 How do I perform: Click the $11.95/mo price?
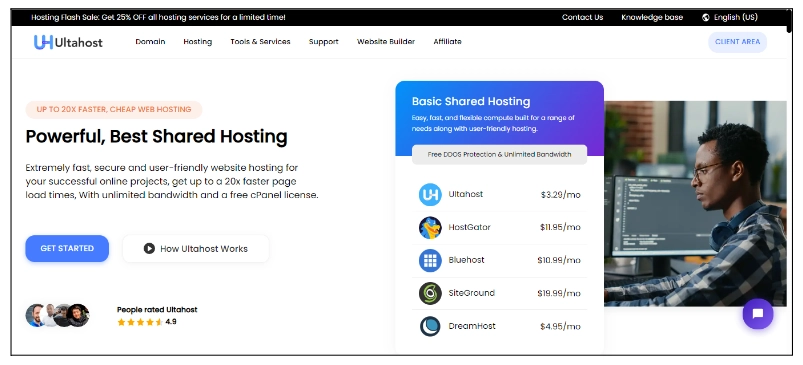tap(560, 227)
